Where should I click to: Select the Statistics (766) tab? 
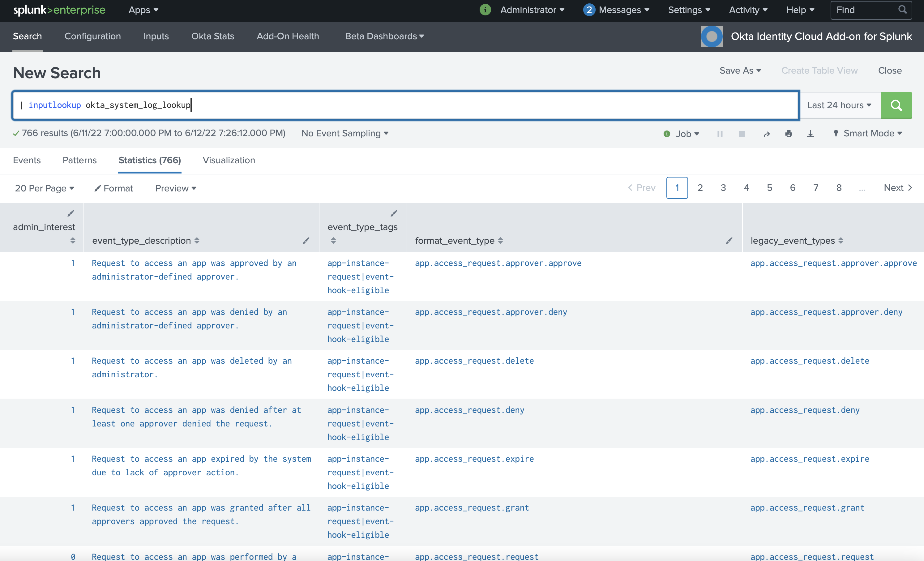coord(150,160)
